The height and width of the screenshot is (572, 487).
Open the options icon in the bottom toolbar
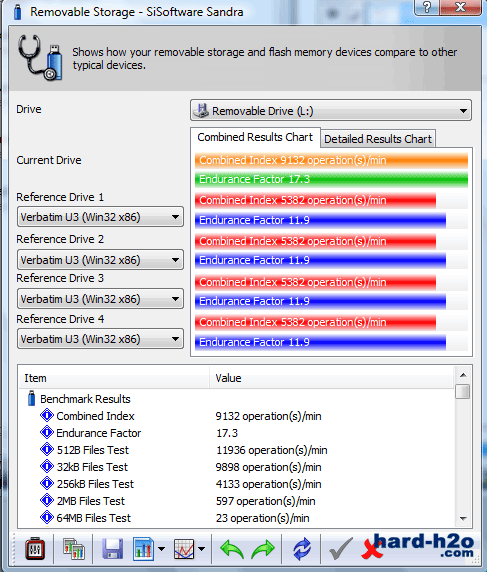click(35, 548)
